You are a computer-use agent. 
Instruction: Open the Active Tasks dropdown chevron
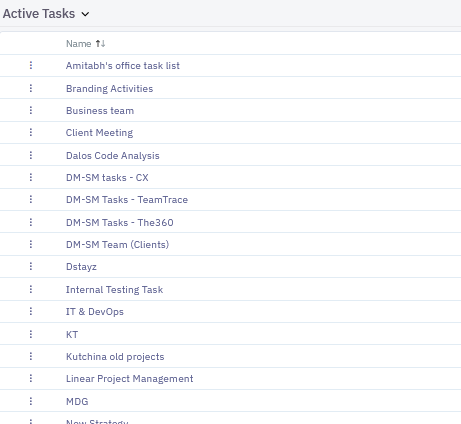[x=85, y=14]
